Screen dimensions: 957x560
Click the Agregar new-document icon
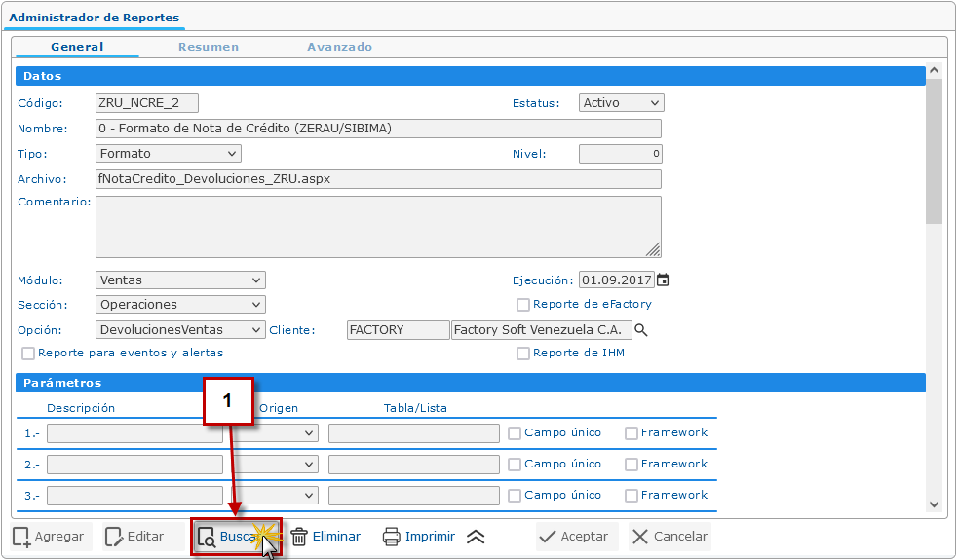tap(21, 537)
